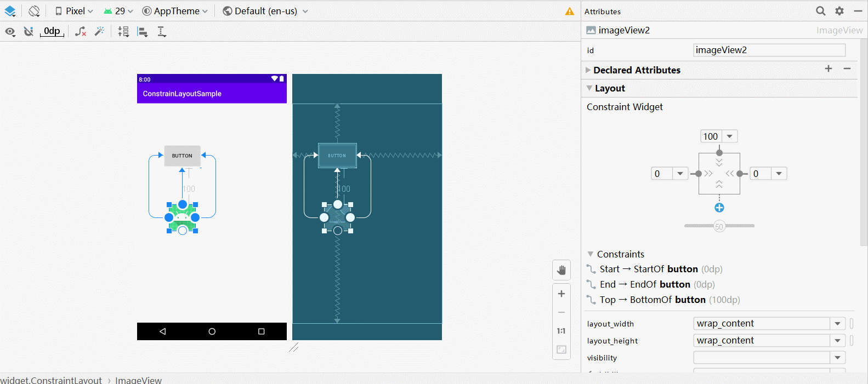Screen dimensions: 868x384
Task: Add bottom constraint with blue plus
Action: pos(719,208)
